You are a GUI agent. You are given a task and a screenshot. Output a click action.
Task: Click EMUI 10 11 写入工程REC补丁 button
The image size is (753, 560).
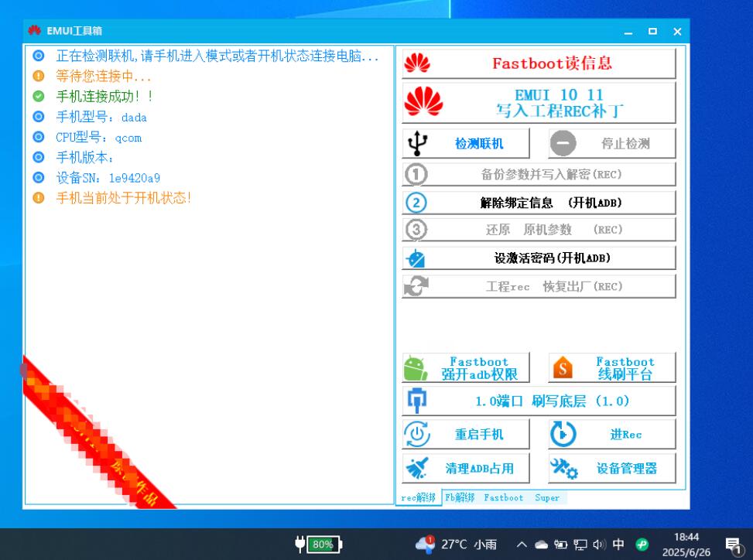(539, 102)
